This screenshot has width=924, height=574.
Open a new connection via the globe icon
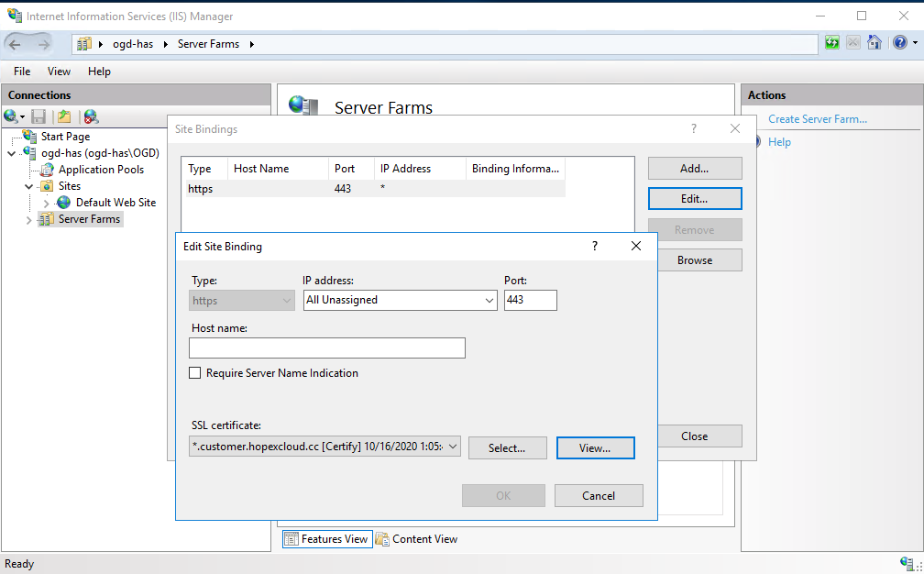click(9, 116)
